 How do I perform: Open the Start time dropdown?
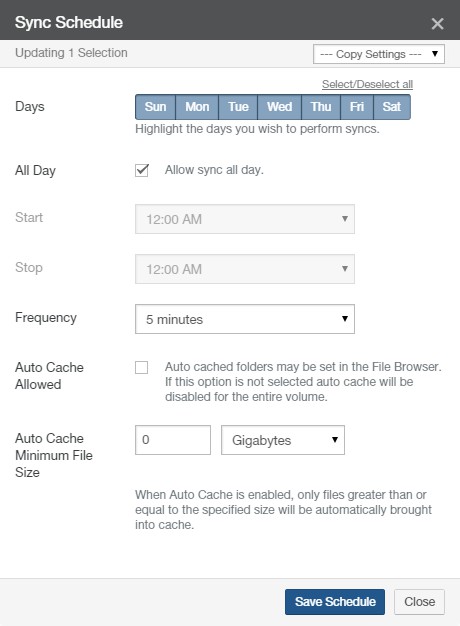(x=245, y=219)
